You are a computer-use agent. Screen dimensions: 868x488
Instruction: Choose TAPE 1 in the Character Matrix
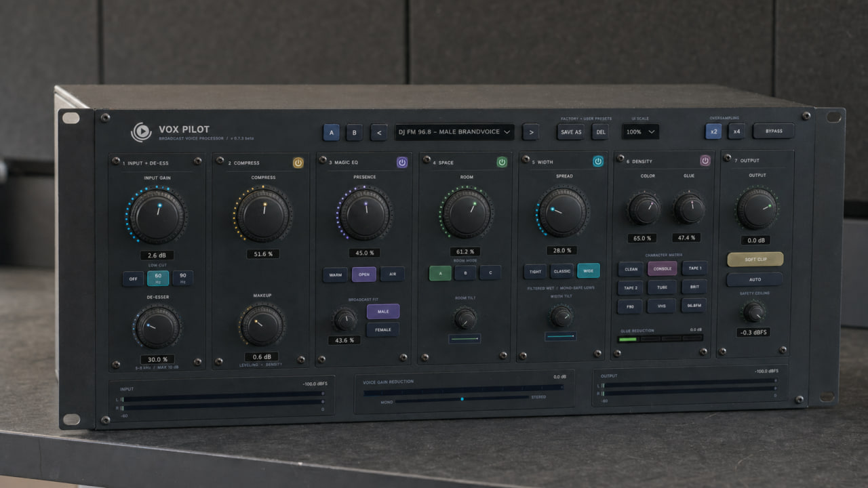click(x=694, y=268)
